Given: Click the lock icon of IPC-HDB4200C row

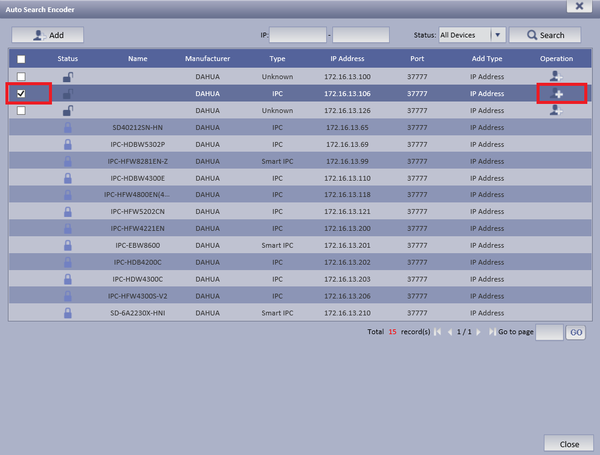Looking at the screenshot, I should [x=68, y=262].
